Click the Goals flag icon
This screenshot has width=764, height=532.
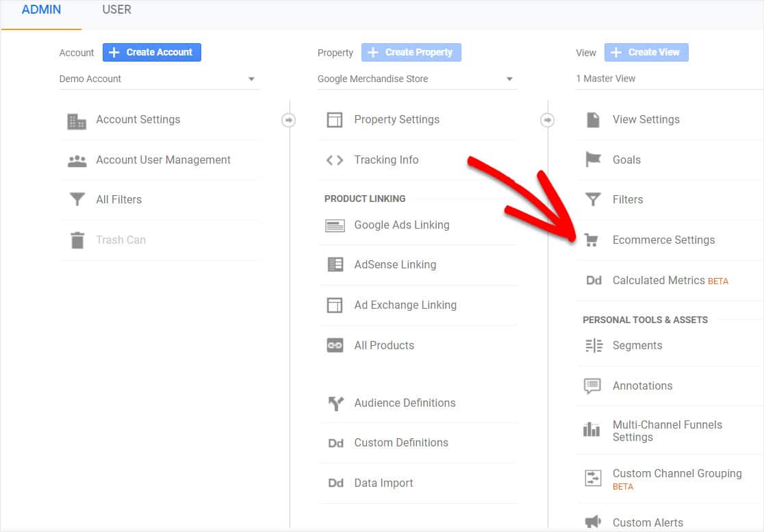(593, 160)
